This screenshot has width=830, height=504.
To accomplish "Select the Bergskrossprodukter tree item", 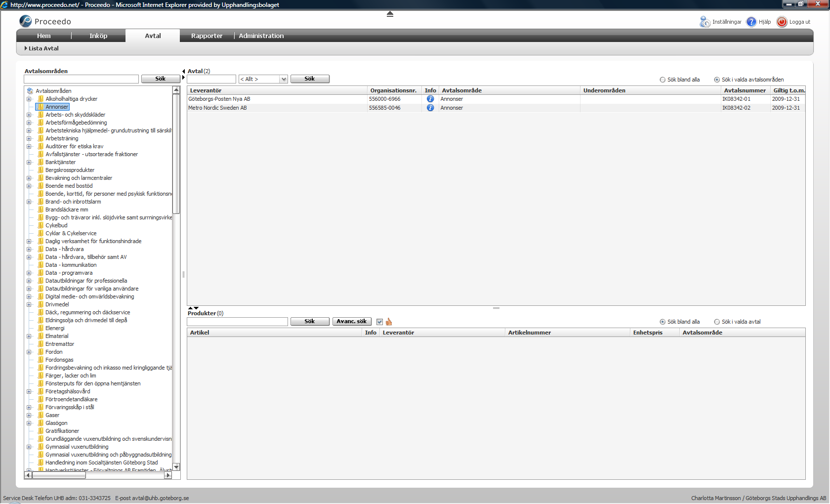I will tap(70, 170).
